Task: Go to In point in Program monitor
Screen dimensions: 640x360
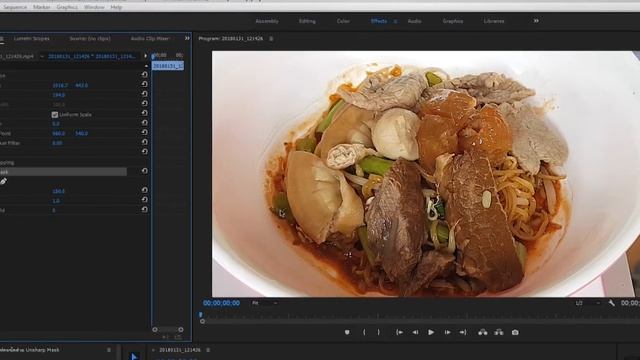Action: [399, 332]
